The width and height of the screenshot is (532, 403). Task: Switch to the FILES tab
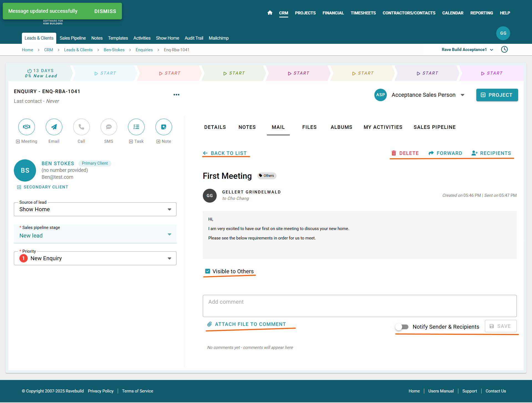tap(309, 127)
